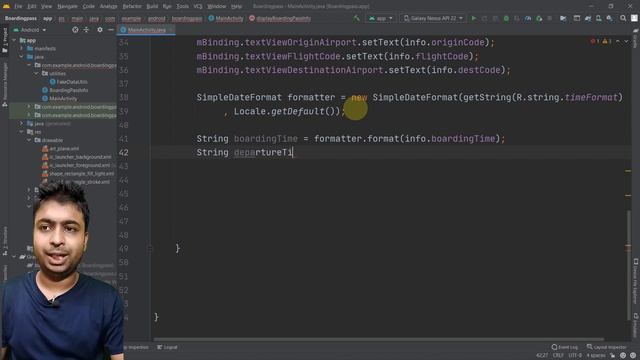
Task: Hide the Project panel with the minus icon
Action: point(111,30)
